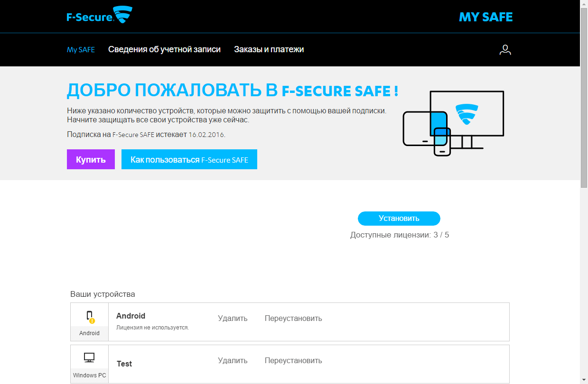Open Сведения об учетной записи
Image resolution: width=588 pixels, height=384 pixels.
pos(164,49)
